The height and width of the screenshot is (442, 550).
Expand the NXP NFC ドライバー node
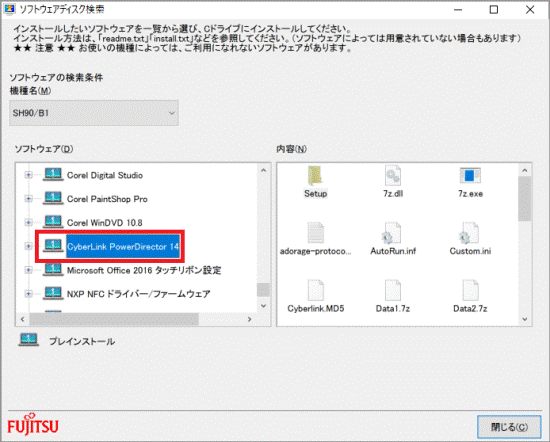[28, 294]
